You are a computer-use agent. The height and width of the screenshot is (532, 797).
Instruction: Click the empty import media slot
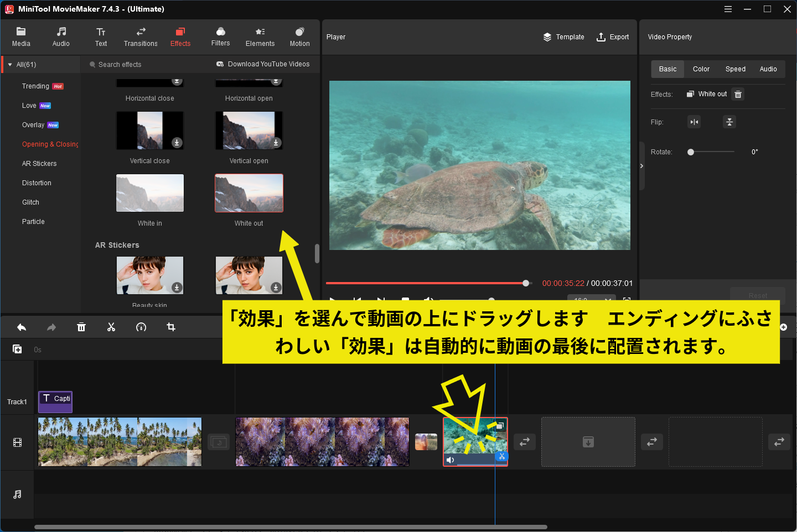(x=588, y=442)
